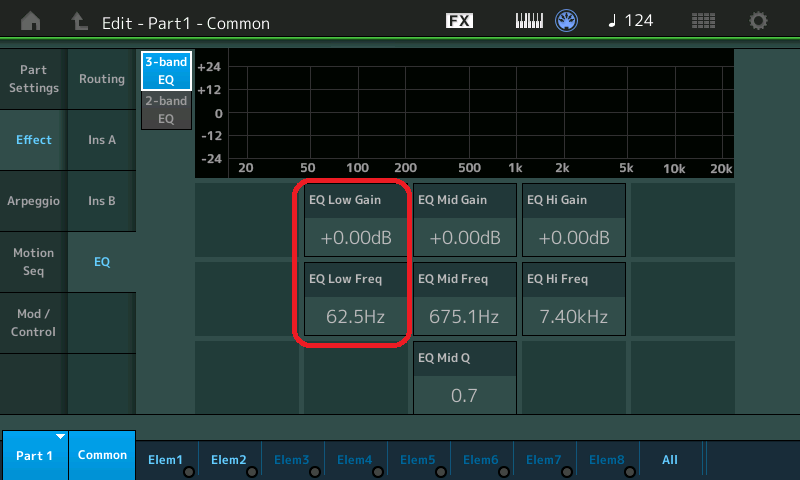The height and width of the screenshot is (480, 800).
Task: Tap the exit/up arrow icon
Action: point(79,21)
